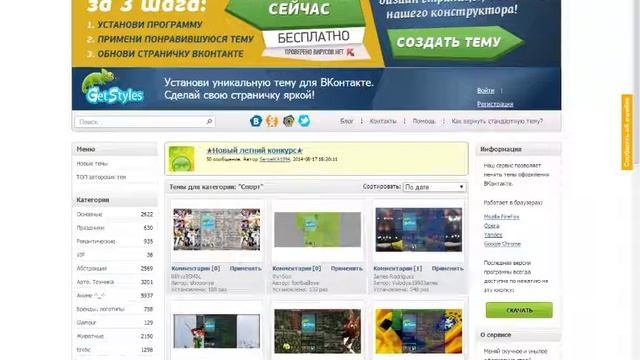Select the Авто, Техника category
640x360 pixels.
[x=95, y=282]
